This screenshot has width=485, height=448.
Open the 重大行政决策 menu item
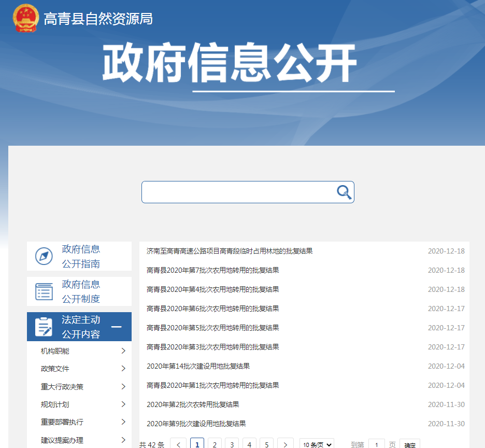click(x=62, y=386)
